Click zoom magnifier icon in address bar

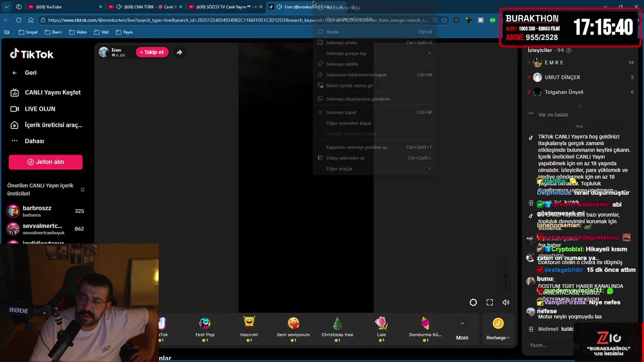click(x=435, y=20)
